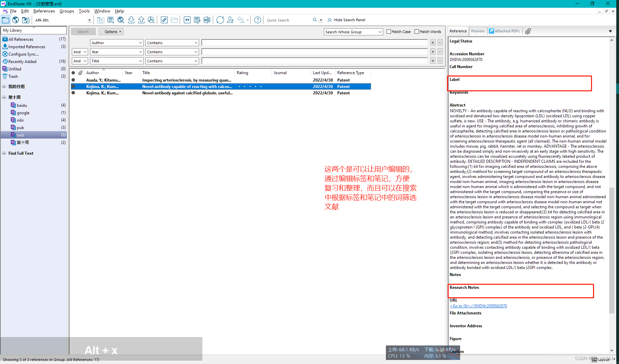619x364 pixels.
Task: Click Quick Search magnifier icon
Action: [x=315, y=20]
